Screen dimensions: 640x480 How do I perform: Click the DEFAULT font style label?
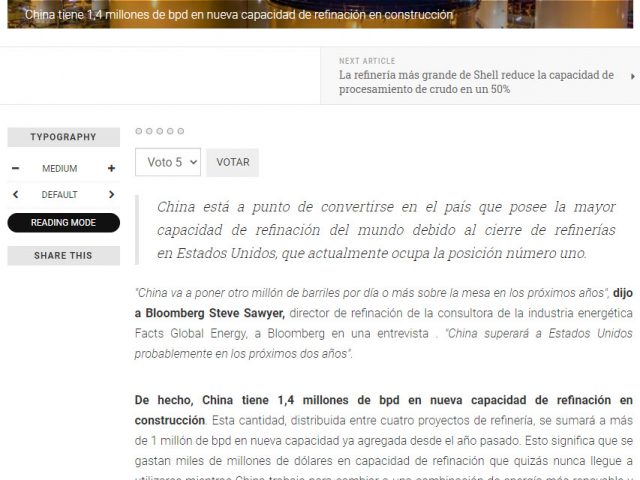60,195
